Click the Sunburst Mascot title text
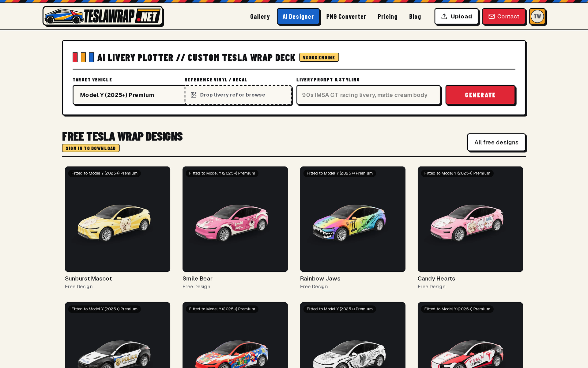 click(88, 278)
